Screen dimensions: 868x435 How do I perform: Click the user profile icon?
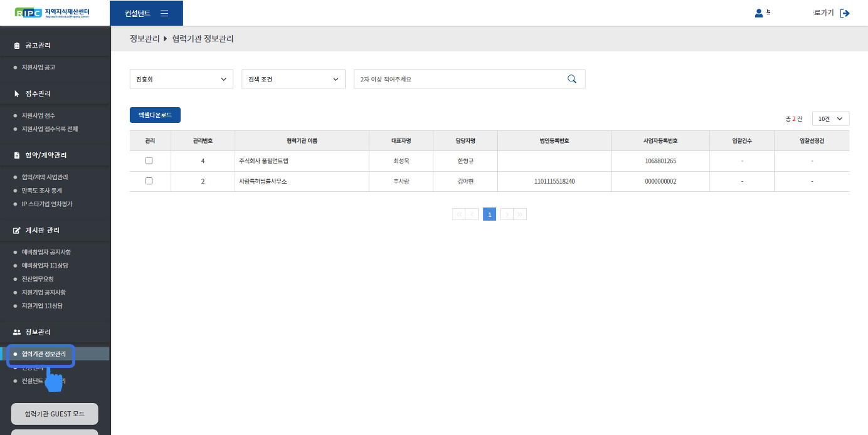point(759,13)
